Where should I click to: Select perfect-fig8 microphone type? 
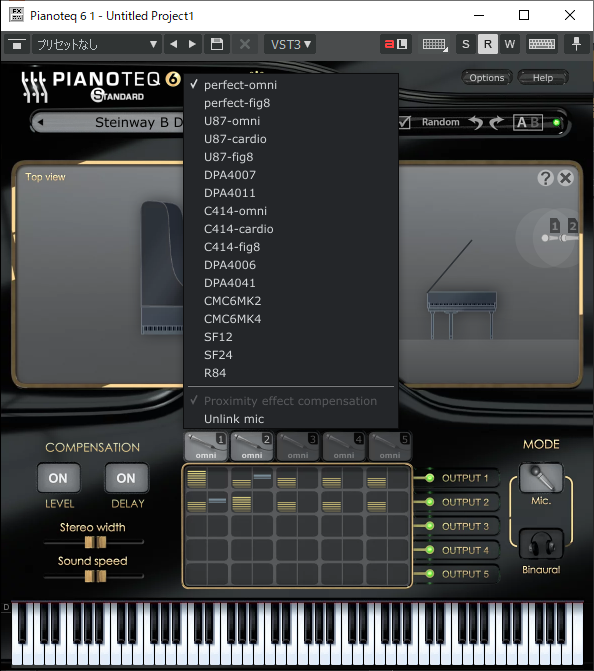click(x=291, y=103)
